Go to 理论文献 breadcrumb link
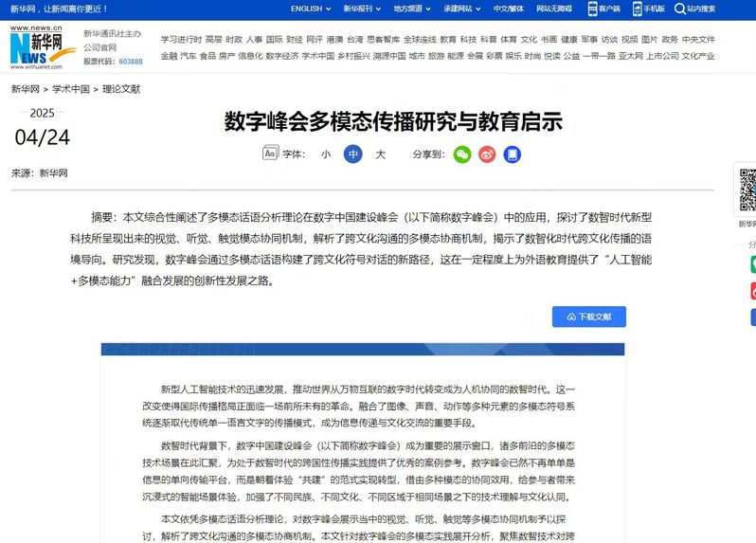The width and height of the screenshot is (756, 543). [121, 89]
